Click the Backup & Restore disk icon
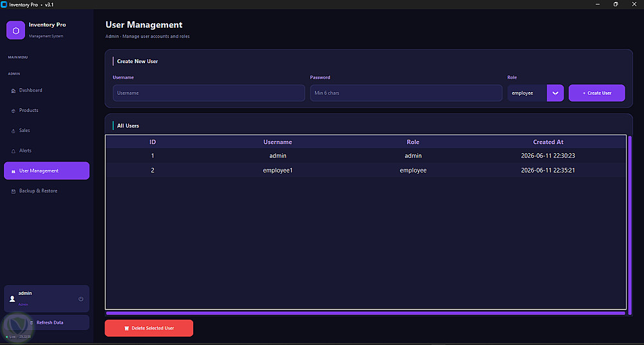644x345 pixels. (x=13, y=191)
